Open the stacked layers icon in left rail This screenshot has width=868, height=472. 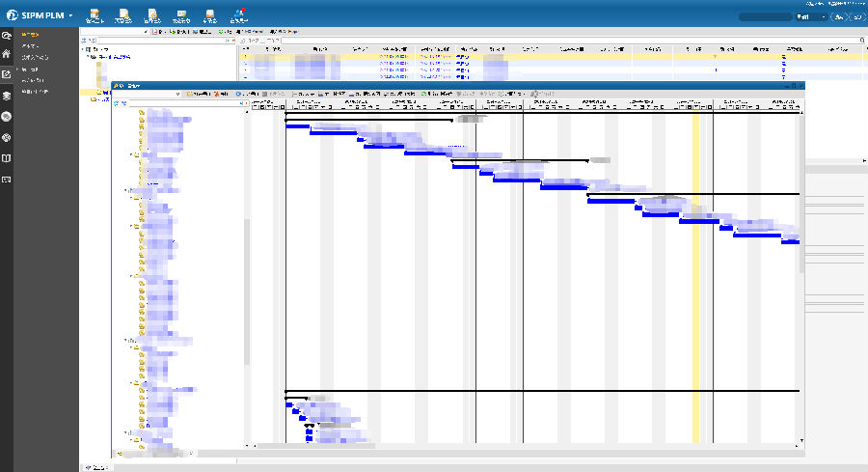pos(7,96)
